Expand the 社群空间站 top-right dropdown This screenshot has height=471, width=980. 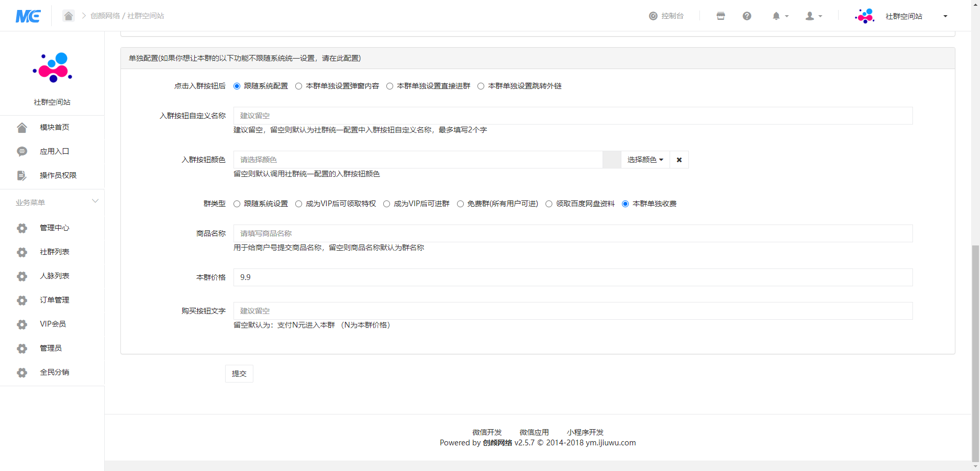pos(945,16)
